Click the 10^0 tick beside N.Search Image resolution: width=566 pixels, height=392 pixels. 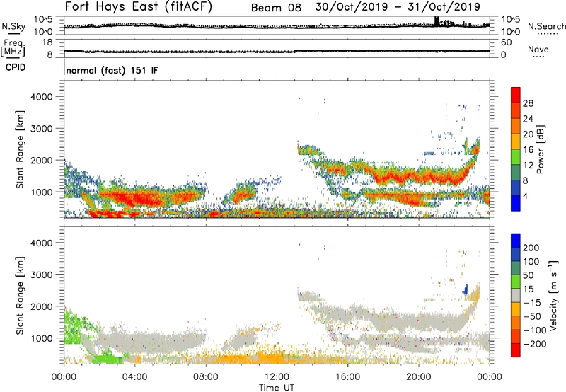point(510,32)
